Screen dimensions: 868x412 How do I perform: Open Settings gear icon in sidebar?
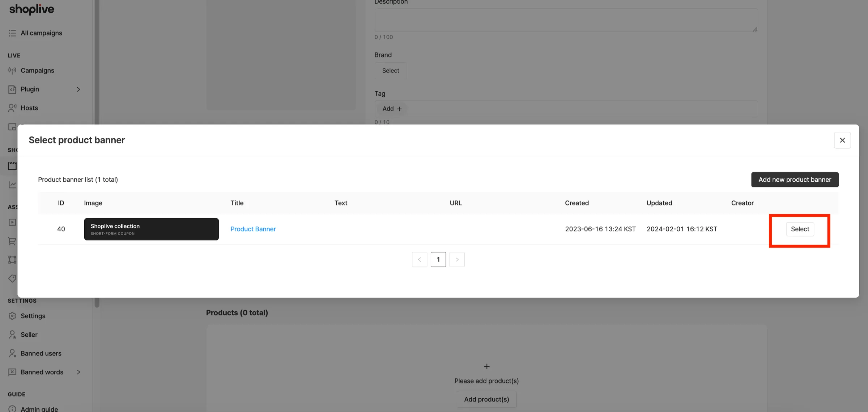pos(12,316)
